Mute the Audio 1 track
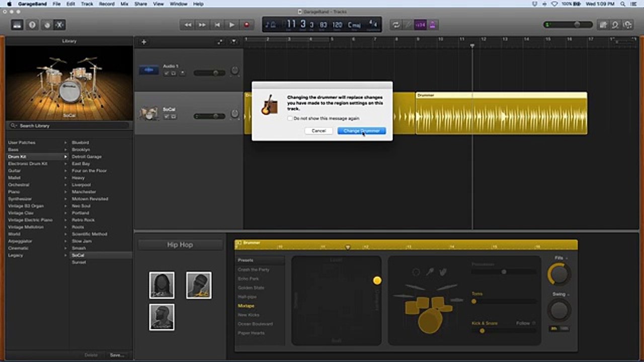 (167, 73)
